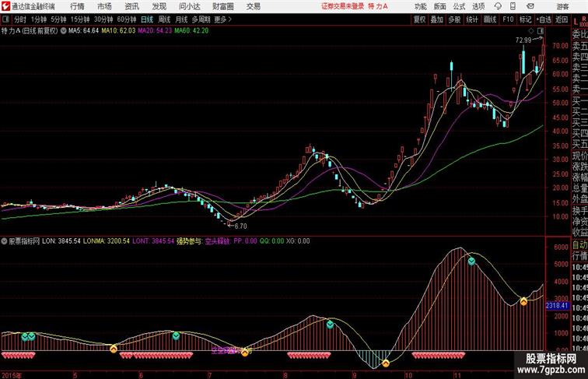Image resolution: width=588 pixels, height=379 pixels.
Task: Click the 自动 button in right panel
Action: coord(579,245)
